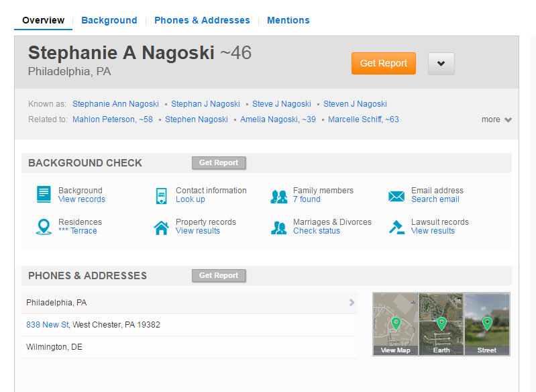Open the Street view thumbnail
Image resolution: width=536 pixels, height=392 pixels.
(x=487, y=324)
